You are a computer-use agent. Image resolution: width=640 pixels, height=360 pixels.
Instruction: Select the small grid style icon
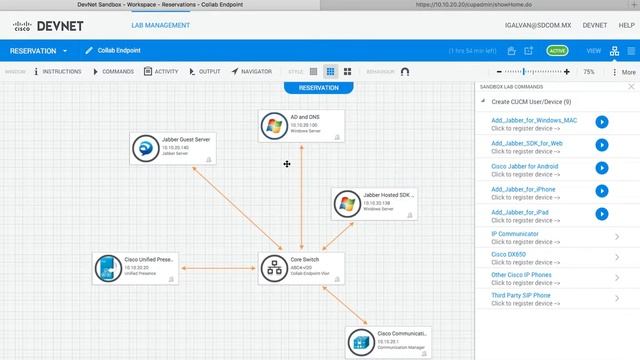pos(313,72)
